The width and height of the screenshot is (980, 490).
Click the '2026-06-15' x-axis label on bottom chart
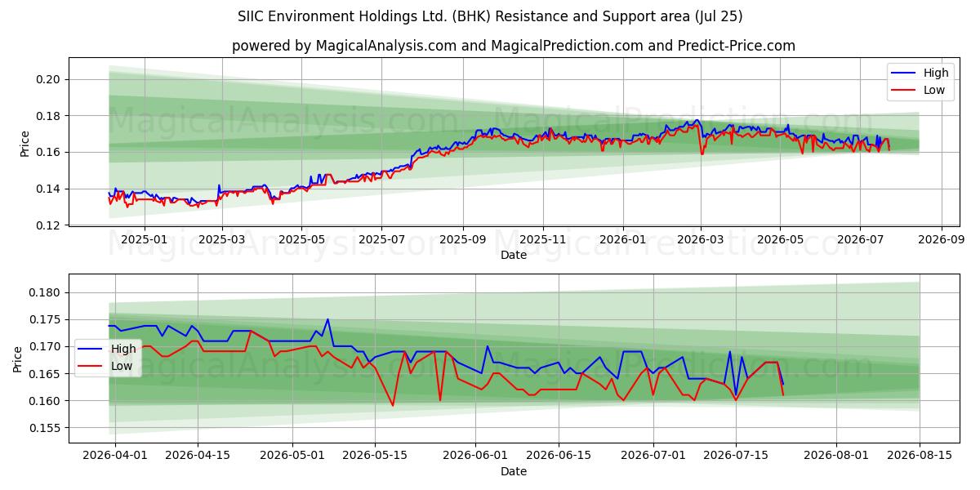click(x=559, y=457)
